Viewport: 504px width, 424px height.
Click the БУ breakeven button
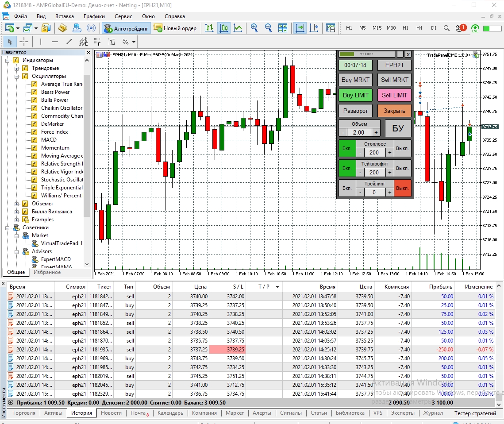[x=398, y=128]
